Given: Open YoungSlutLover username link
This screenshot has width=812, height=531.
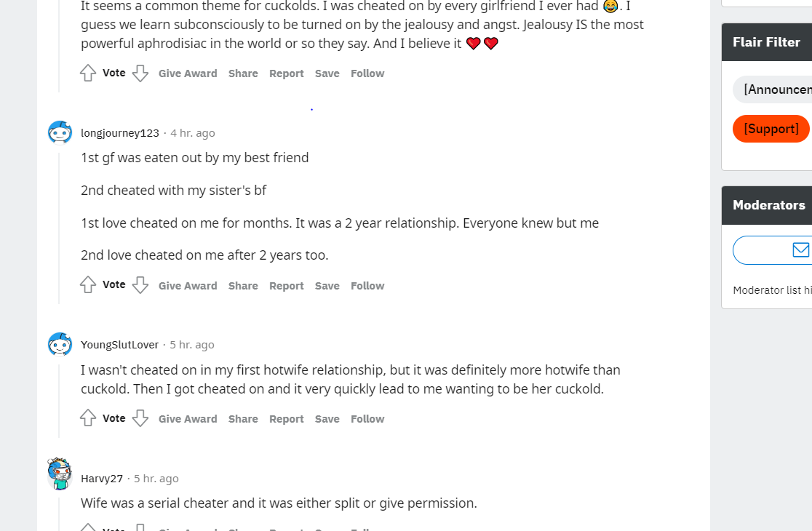Looking at the screenshot, I should click(x=119, y=345).
